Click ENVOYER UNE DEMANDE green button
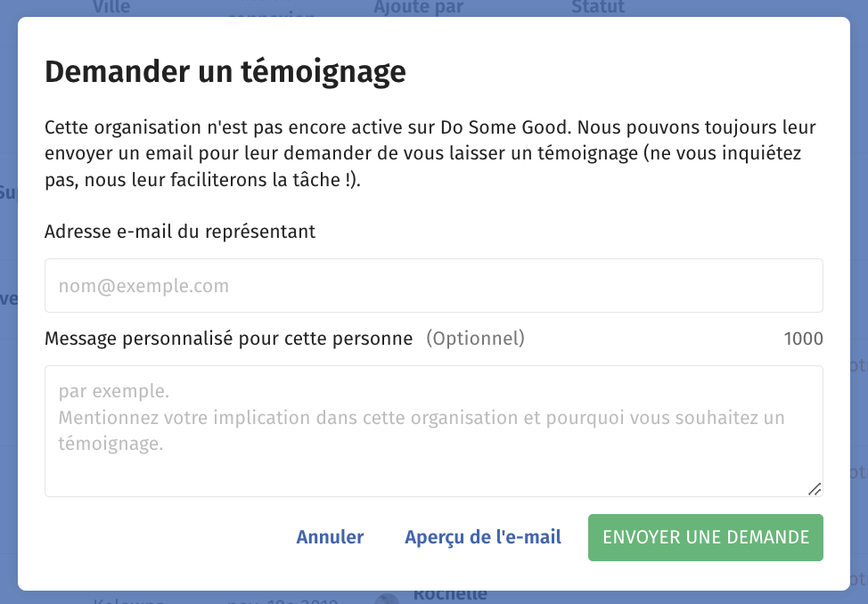This screenshot has width=868, height=604. 706,537
